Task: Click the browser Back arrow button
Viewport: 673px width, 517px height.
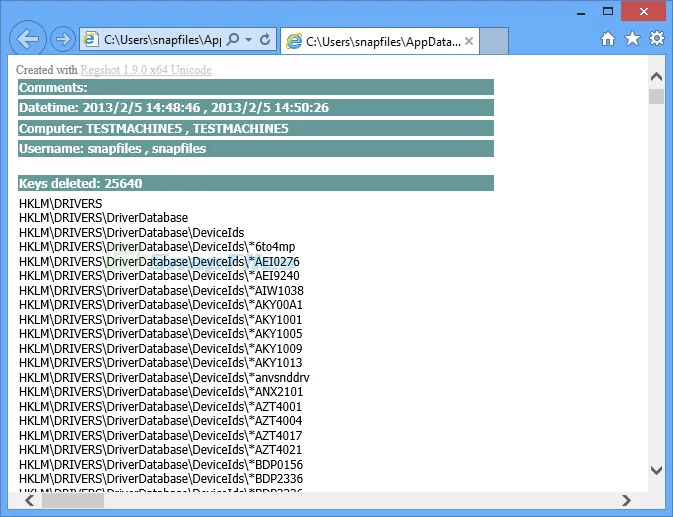Action: click(x=27, y=39)
